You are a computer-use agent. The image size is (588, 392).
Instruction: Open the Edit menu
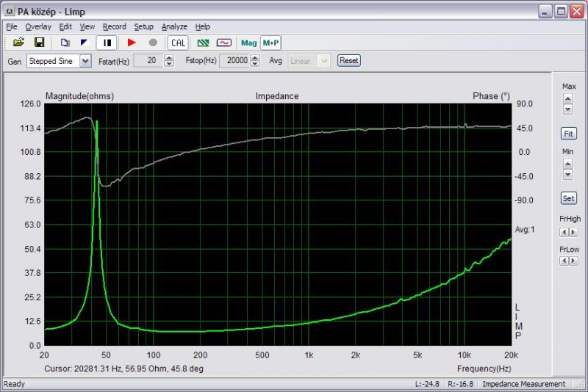coord(65,26)
